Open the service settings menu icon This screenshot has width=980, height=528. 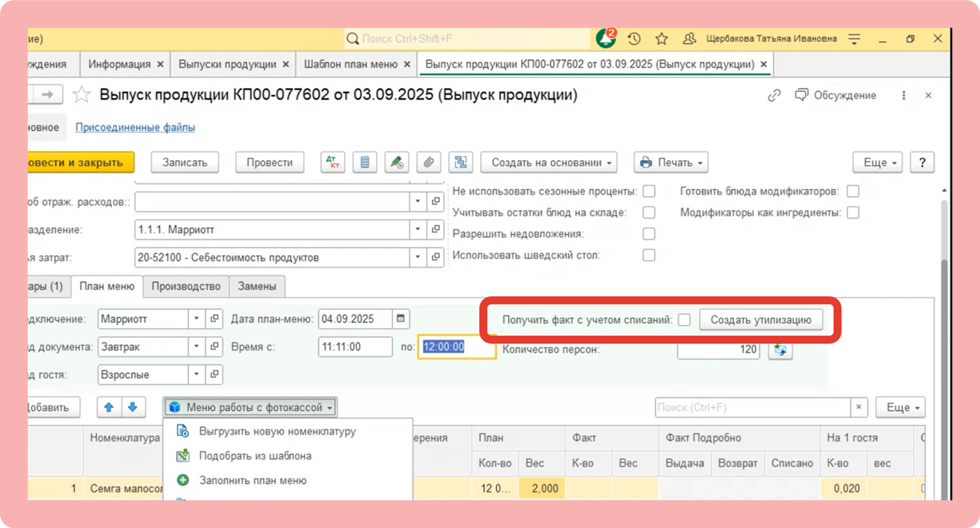(854, 39)
